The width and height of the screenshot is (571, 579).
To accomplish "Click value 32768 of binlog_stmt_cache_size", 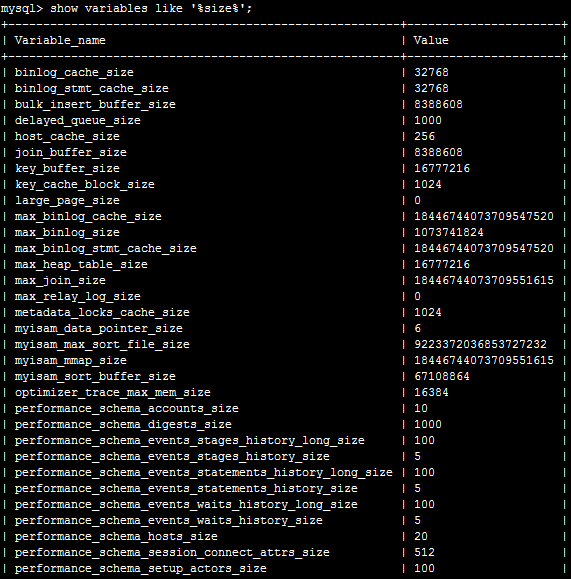I will point(431,88).
